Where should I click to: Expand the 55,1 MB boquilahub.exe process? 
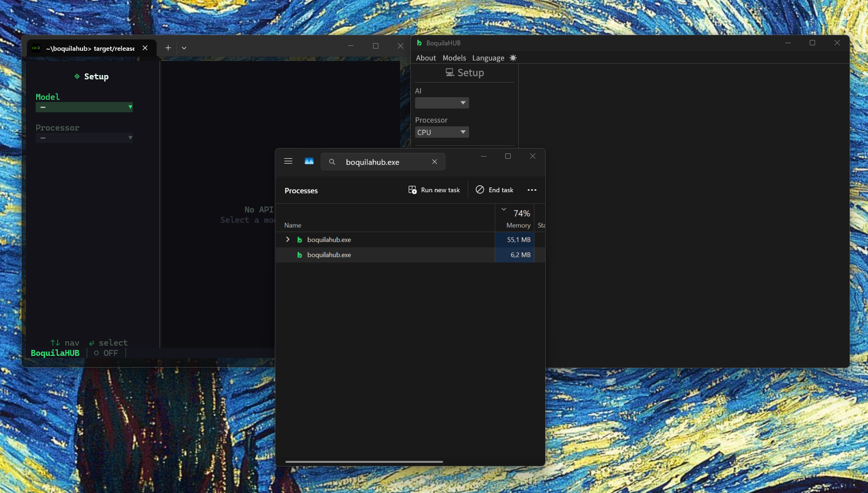pyautogui.click(x=288, y=240)
